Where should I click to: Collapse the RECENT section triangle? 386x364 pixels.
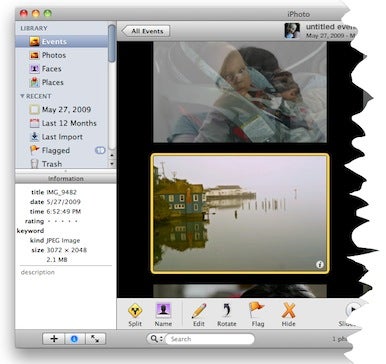(22, 96)
